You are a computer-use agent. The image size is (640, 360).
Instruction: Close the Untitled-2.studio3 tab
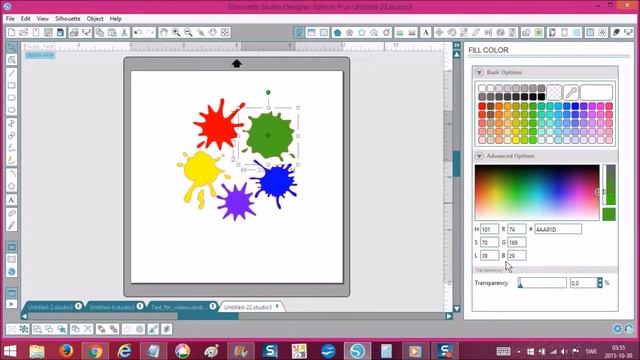click(x=78, y=306)
